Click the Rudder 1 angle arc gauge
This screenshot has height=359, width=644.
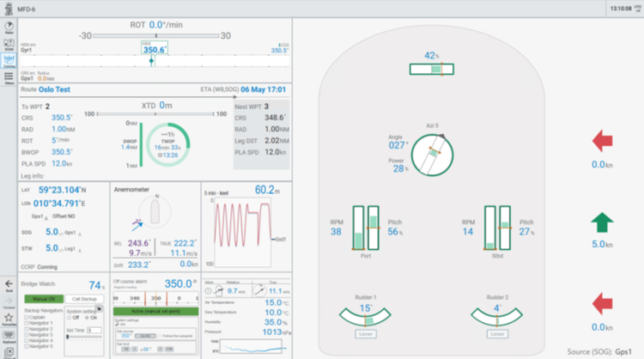365,317
